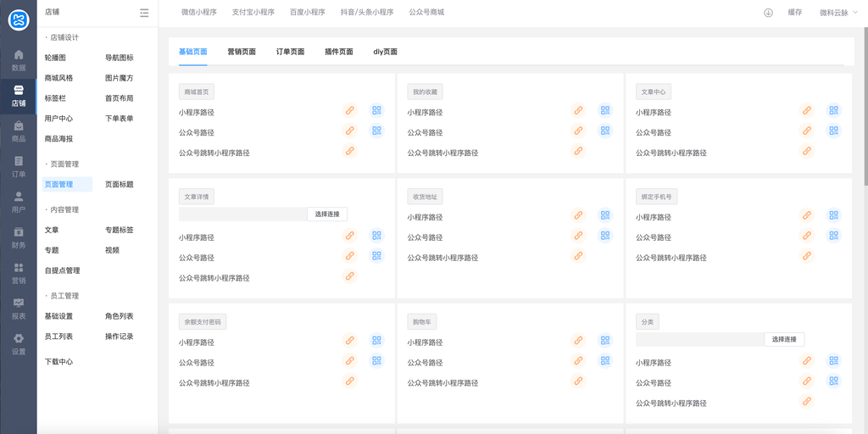Copy 文章中心 公众号跳转小程序路径 link
The image size is (868, 434).
coord(807,151)
